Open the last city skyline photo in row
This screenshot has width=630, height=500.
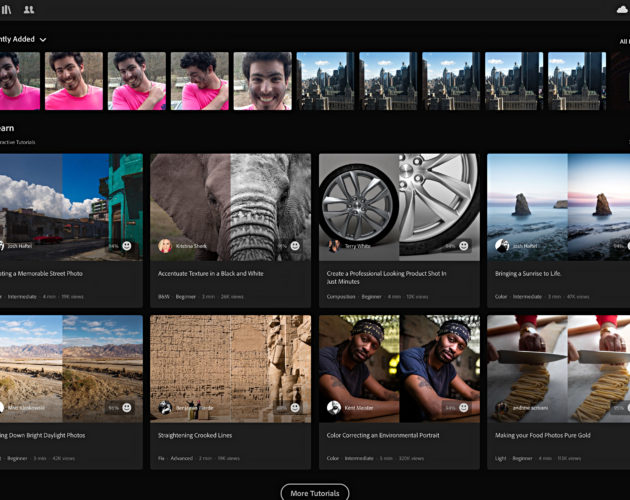pos(577,81)
